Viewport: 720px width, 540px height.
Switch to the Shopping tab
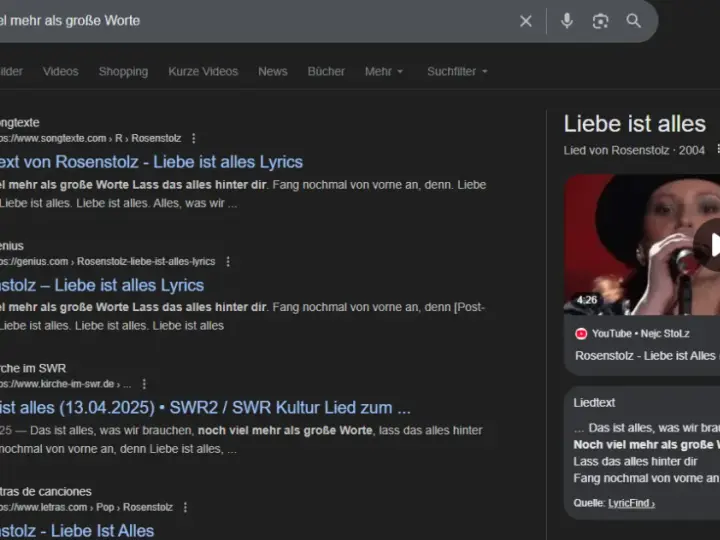tap(123, 71)
